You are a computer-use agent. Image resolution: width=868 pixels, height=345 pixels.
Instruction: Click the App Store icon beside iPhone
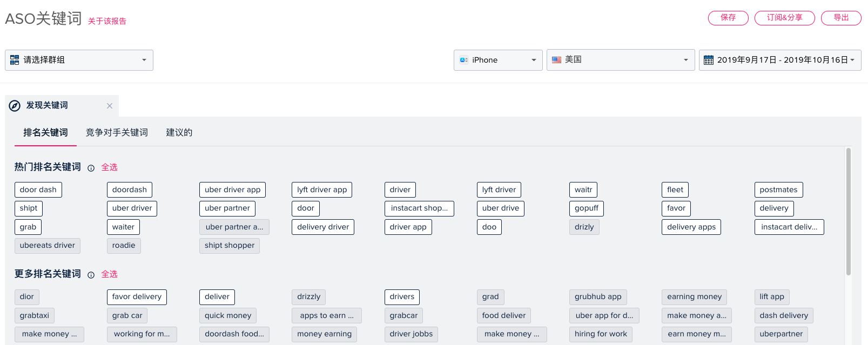coord(463,60)
